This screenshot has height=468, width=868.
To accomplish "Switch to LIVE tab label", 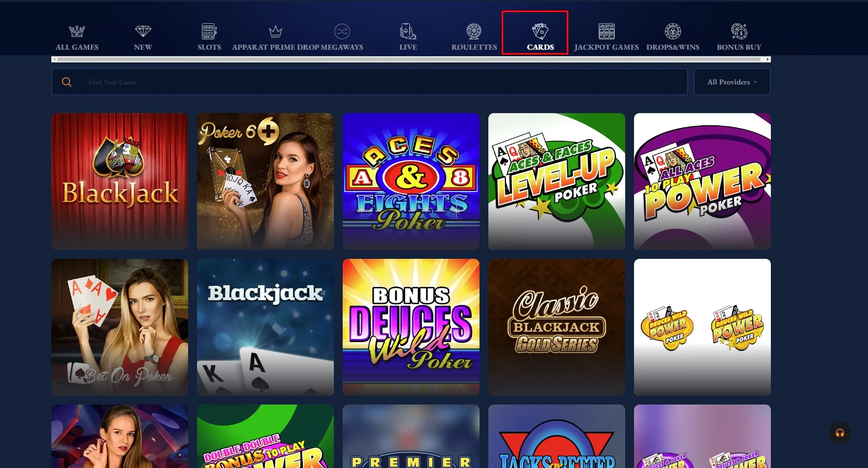I will pyautogui.click(x=408, y=47).
